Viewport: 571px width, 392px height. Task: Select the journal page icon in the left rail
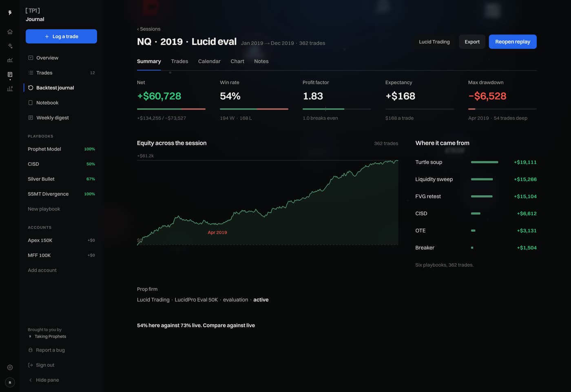[x=10, y=75]
